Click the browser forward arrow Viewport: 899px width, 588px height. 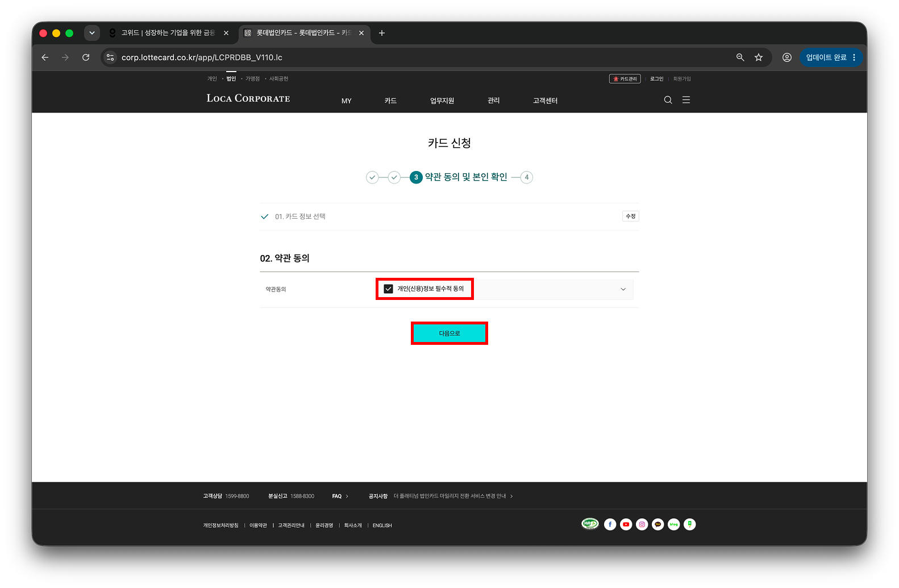coord(65,57)
